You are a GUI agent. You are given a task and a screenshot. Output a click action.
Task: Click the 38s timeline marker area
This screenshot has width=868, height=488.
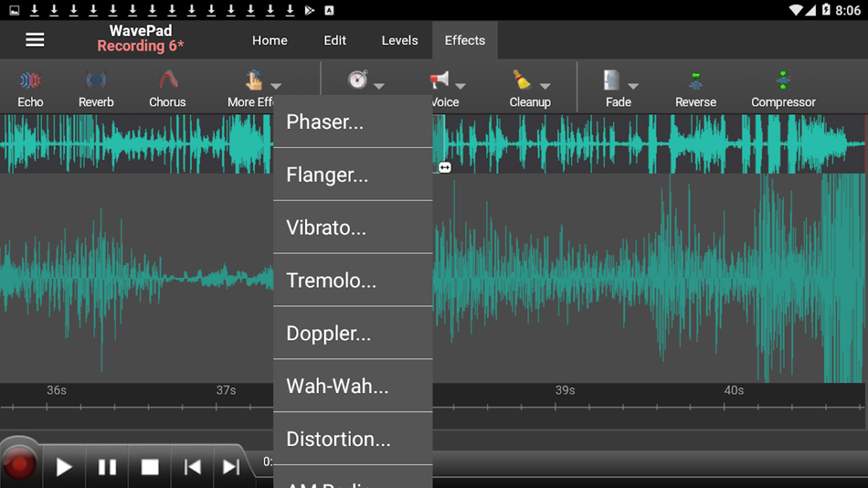[397, 390]
